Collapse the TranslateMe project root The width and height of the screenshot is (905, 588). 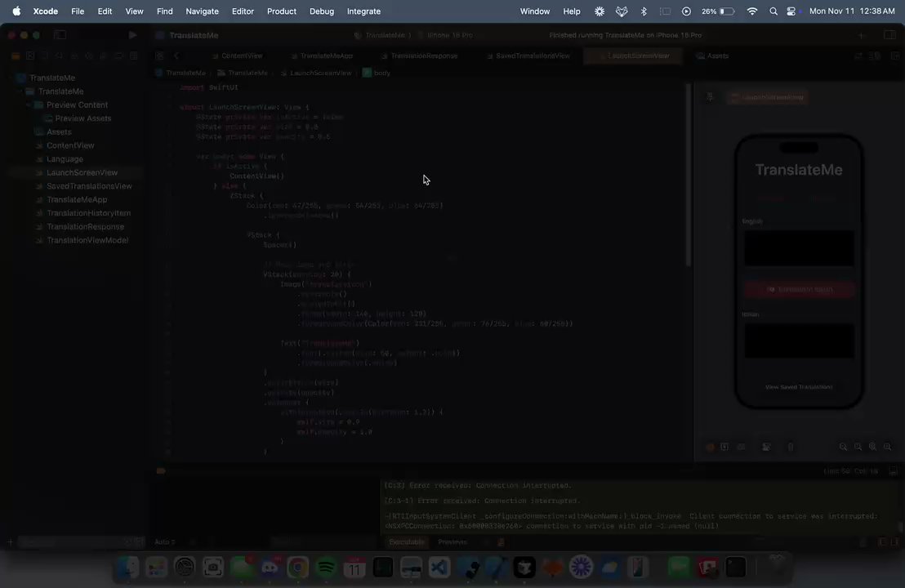pyautogui.click(x=11, y=78)
